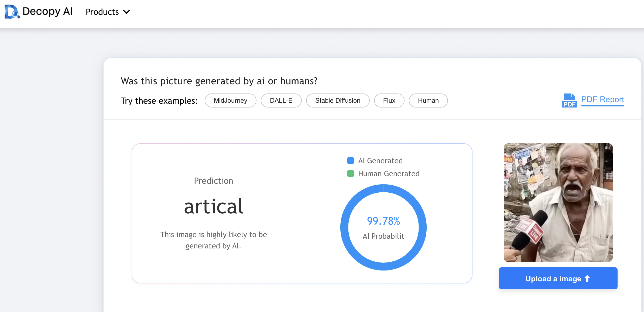This screenshot has height=312, width=644.
Task: Open the Products menu
Action: (x=102, y=12)
